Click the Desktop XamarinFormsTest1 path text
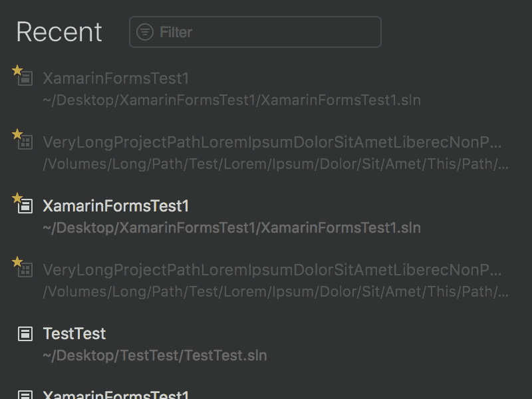This screenshot has width=532, height=399. [x=231, y=227]
